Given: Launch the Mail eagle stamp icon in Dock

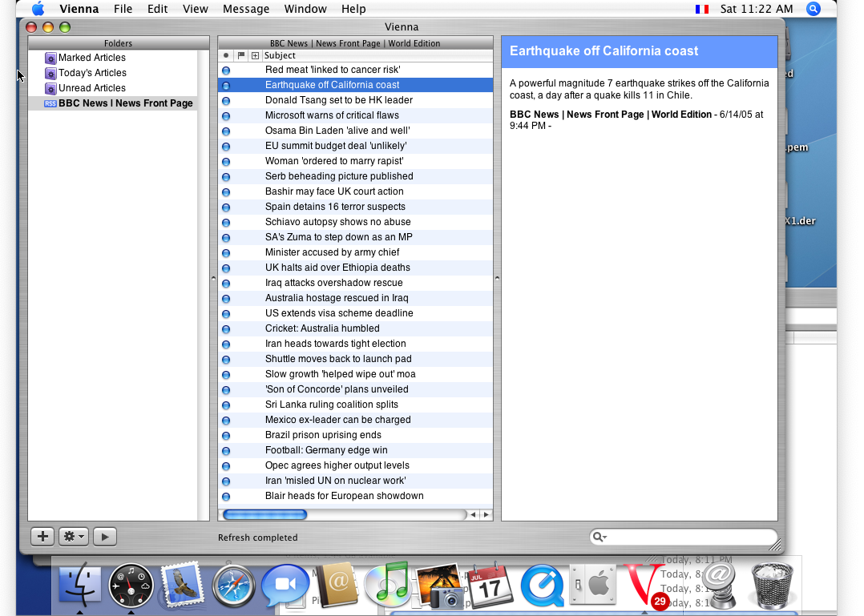Looking at the screenshot, I should click(183, 585).
